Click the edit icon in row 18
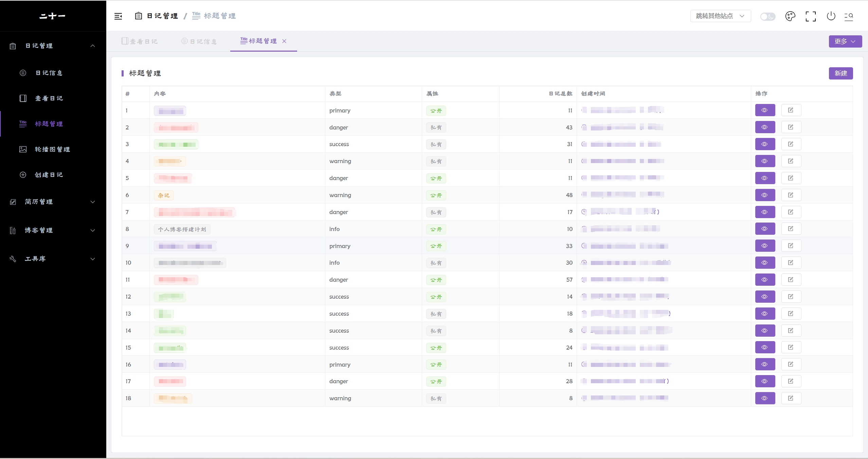The image size is (868, 459). [x=791, y=398]
